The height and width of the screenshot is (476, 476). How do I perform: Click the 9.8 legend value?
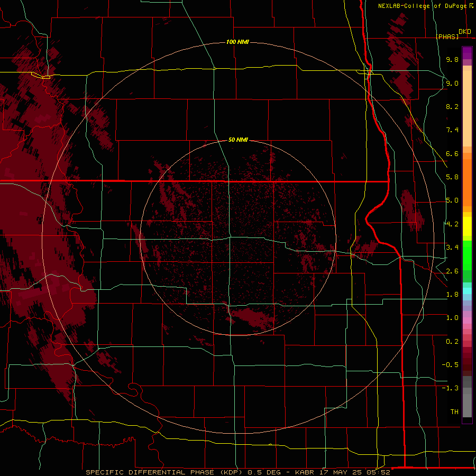(452, 59)
